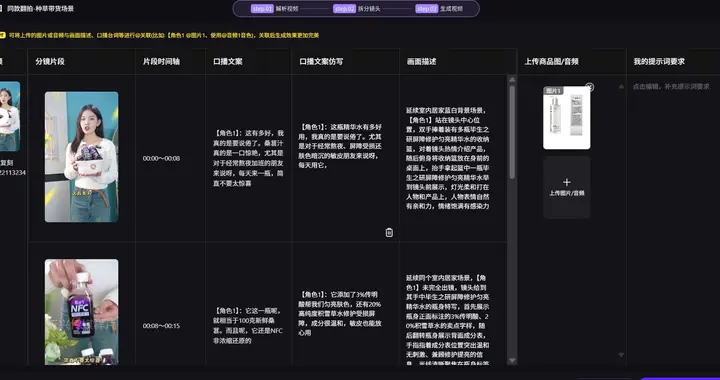
Task: Click the trash icon in the first row
Action: (389, 232)
